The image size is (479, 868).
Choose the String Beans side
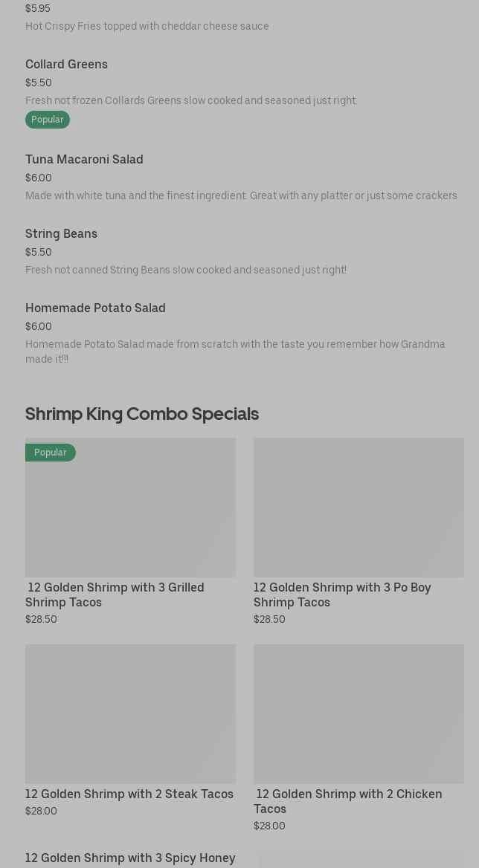click(61, 234)
